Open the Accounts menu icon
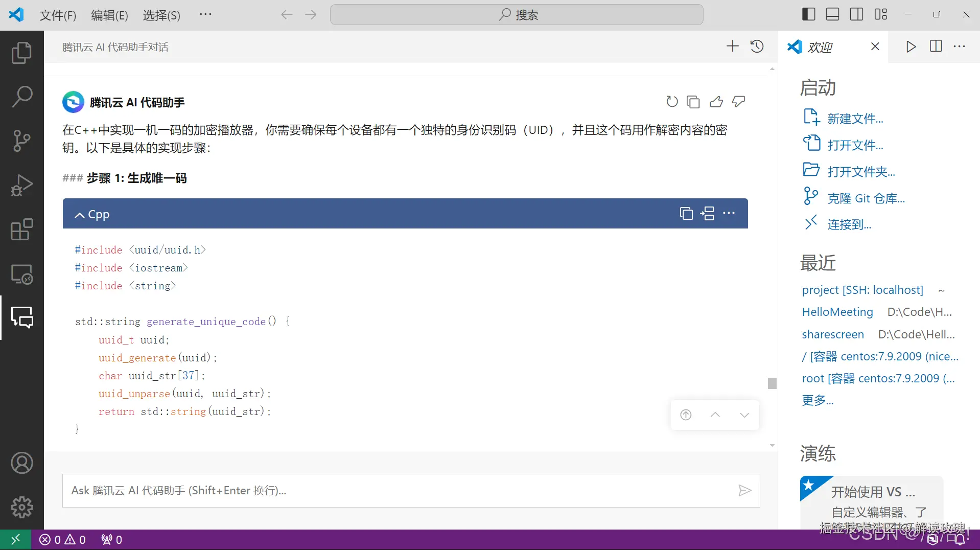 (x=21, y=463)
